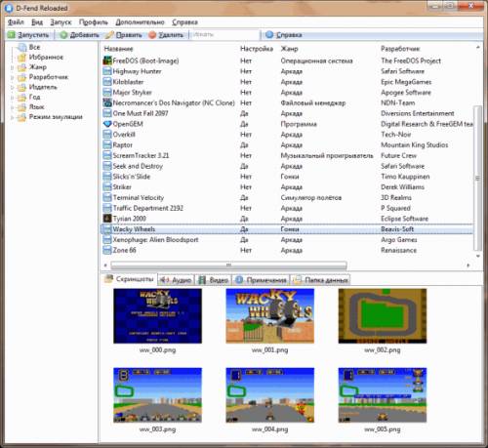This screenshot has height=448, width=488.
Task: Click the Разработчик folder icon in tree
Action: tap(21, 77)
